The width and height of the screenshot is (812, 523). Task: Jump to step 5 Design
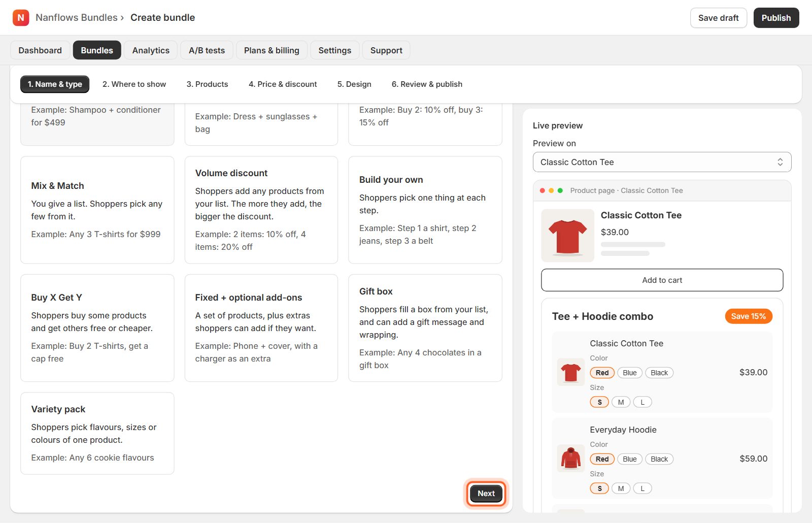[354, 84]
